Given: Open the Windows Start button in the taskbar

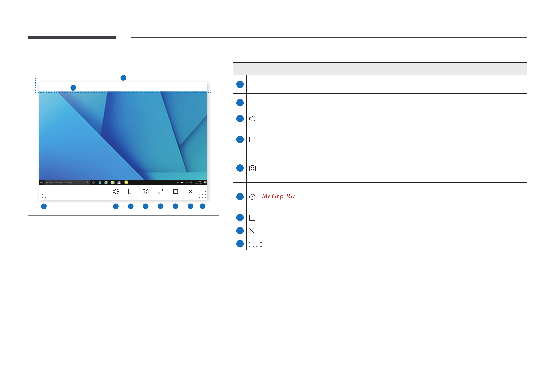Looking at the screenshot, I should 42,183.
